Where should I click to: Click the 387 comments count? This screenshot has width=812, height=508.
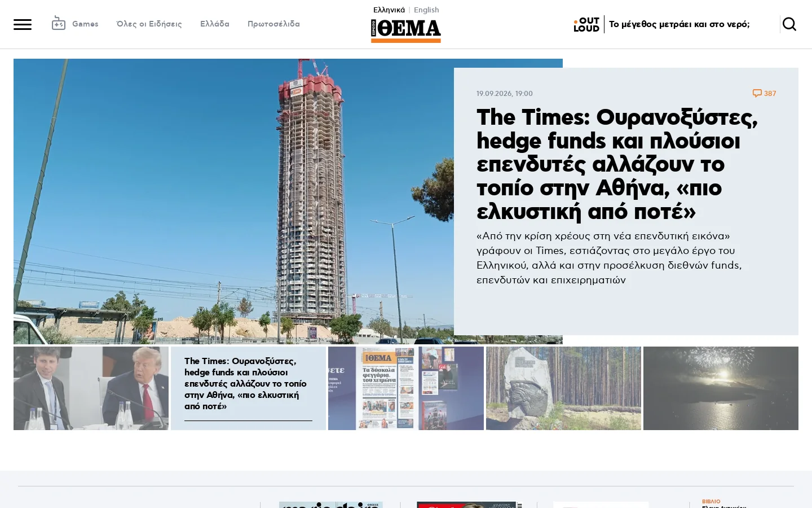tap(770, 93)
